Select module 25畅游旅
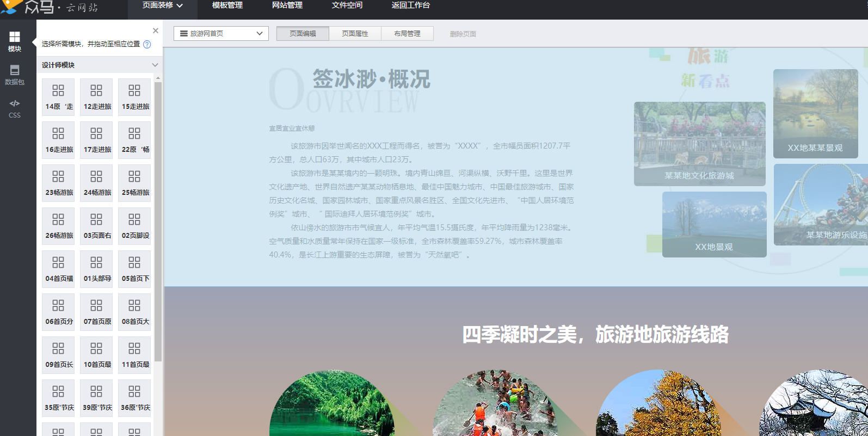The height and width of the screenshot is (436, 868). pyautogui.click(x=134, y=183)
